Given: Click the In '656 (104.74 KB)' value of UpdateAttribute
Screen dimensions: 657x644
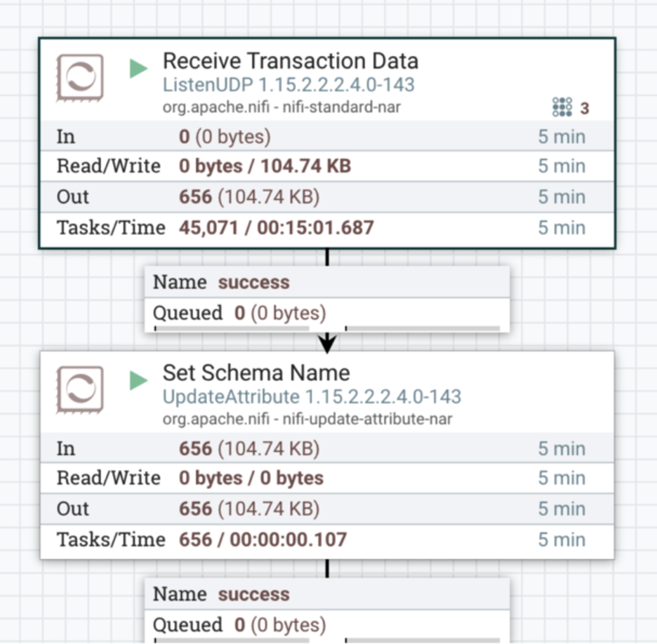Looking at the screenshot, I should click(249, 449).
